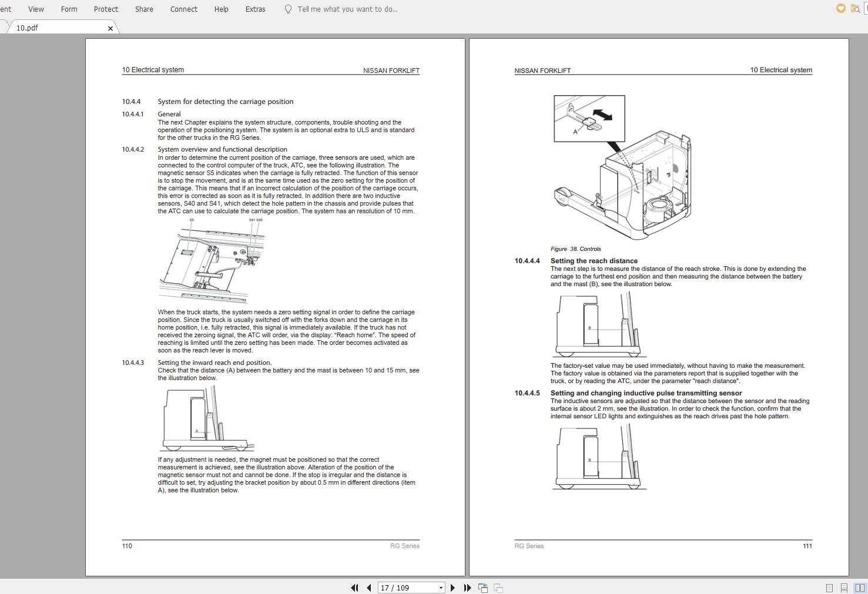Close the 10.pdf tab
The height and width of the screenshot is (594, 868).
coord(110,28)
